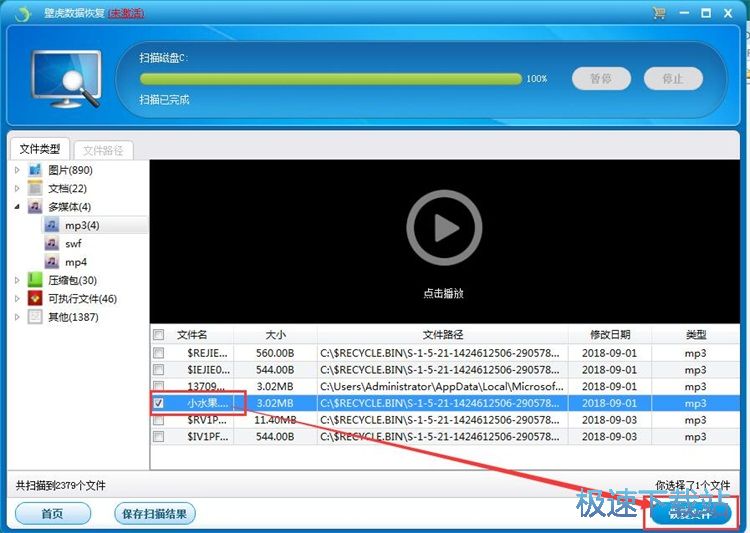Select the 可执行文件(46) category label

tap(82, 299)
